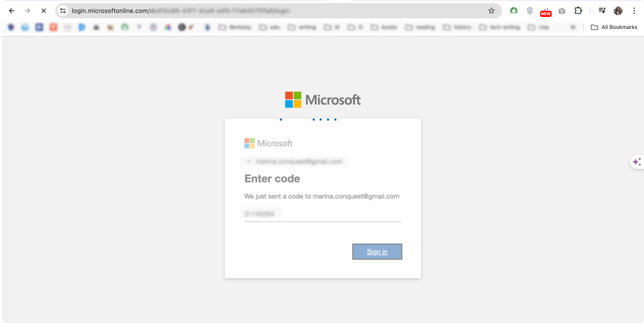This screenshot has height=323, width=644.
Task: Open the camera screenshot extension
Action: [x=562, y=11]
